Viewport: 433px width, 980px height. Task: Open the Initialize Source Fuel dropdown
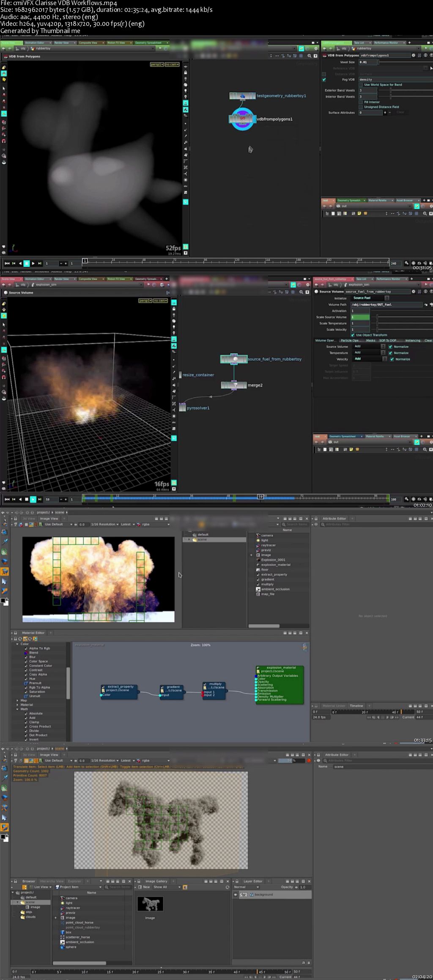pos(371,298)
